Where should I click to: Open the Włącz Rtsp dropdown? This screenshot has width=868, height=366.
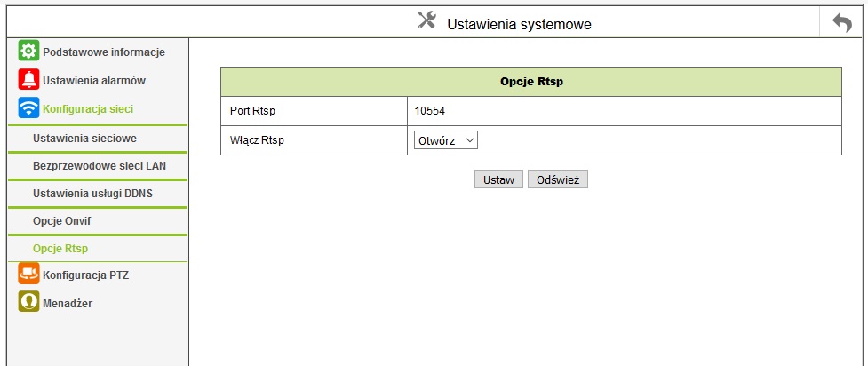tap(446, 140)
